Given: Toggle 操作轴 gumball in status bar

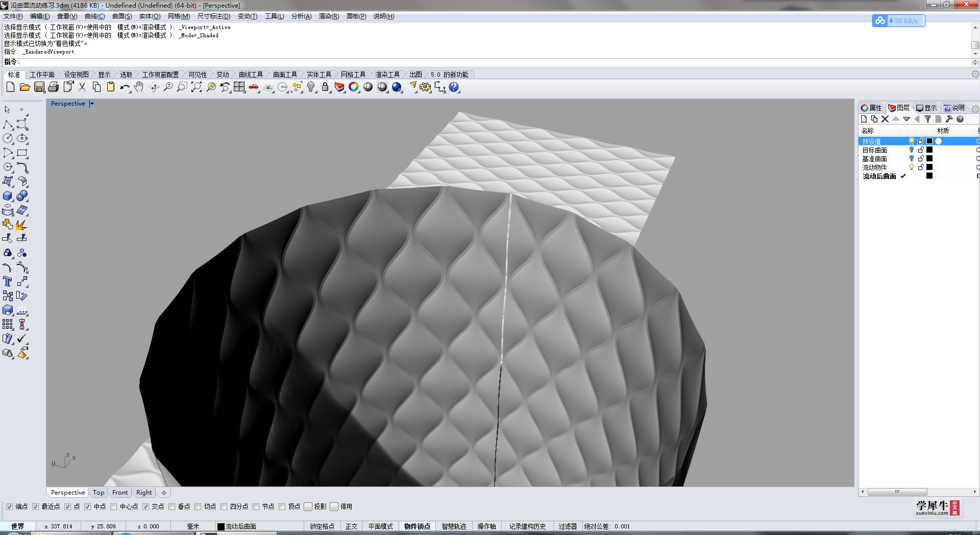Looking at the screenshot, I should [x=486, y=526].
